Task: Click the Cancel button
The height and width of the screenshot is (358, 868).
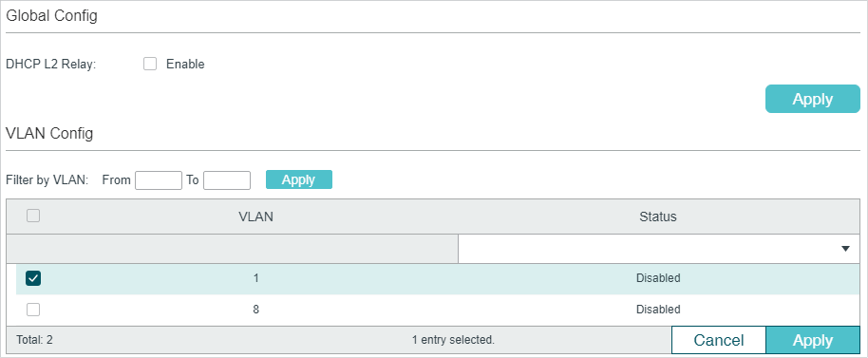Action: (719, 340)
